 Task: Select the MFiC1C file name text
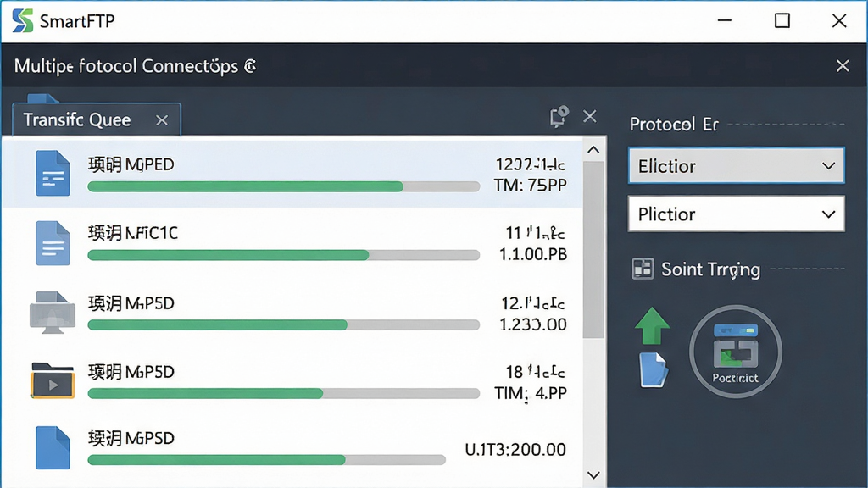click(133, 233)
